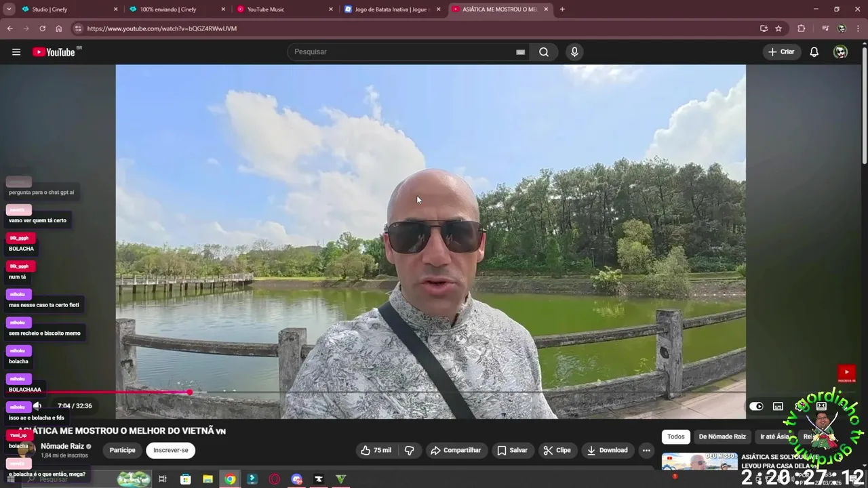Reload the page
Image resolution: width=868 pixels, height=488 pixels.
(x=42, y=28)
